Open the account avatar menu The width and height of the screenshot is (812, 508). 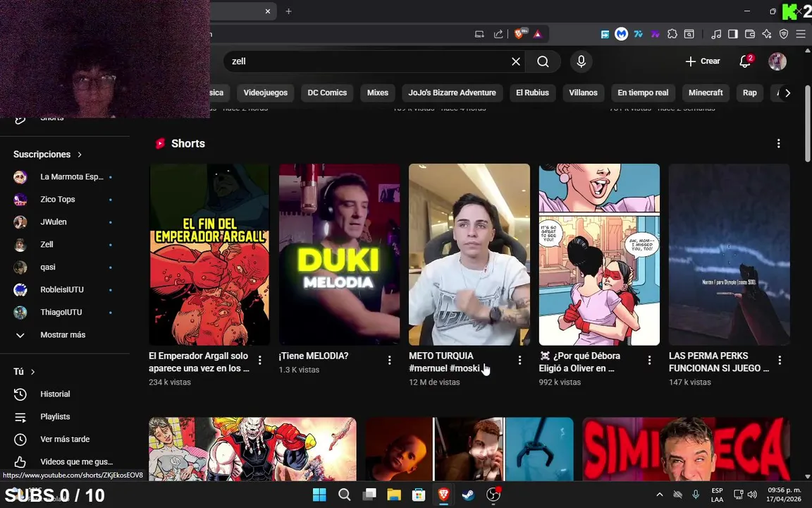(777, 61)
